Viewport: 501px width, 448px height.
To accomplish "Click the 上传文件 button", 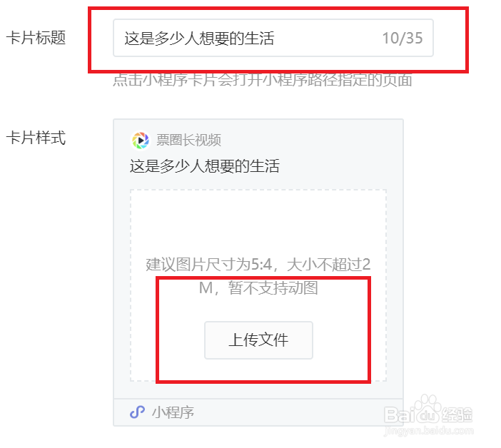I will tap(258, 340).
